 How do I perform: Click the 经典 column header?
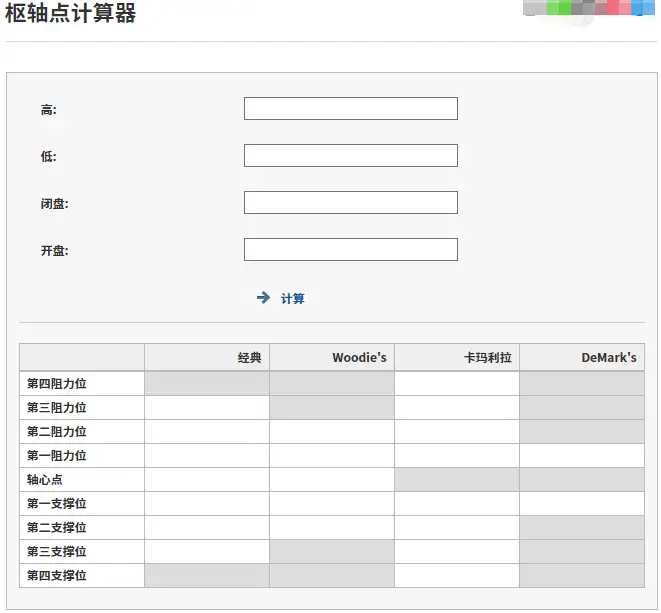click(x=207, y=358)
